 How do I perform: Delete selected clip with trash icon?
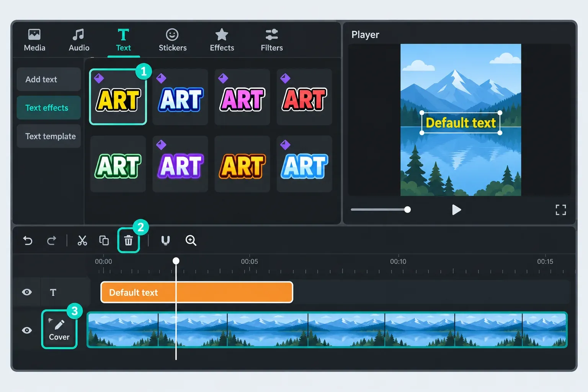129,240
